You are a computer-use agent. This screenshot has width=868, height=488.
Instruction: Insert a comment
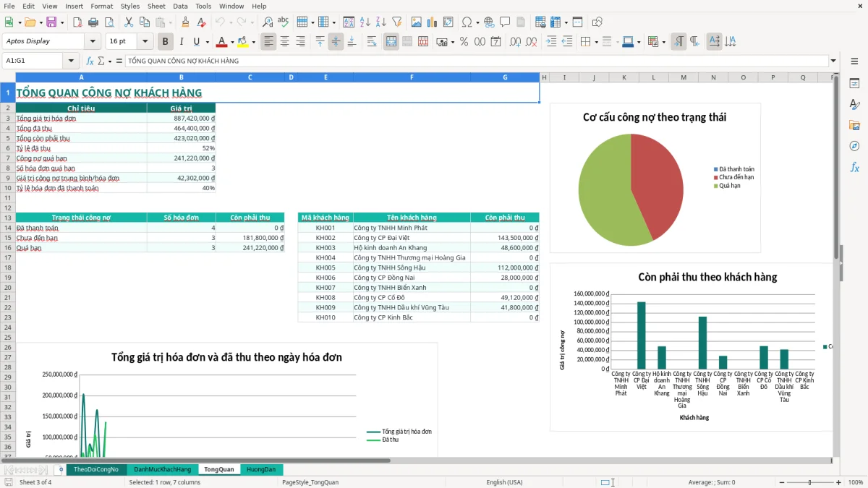tap(505, 22)
